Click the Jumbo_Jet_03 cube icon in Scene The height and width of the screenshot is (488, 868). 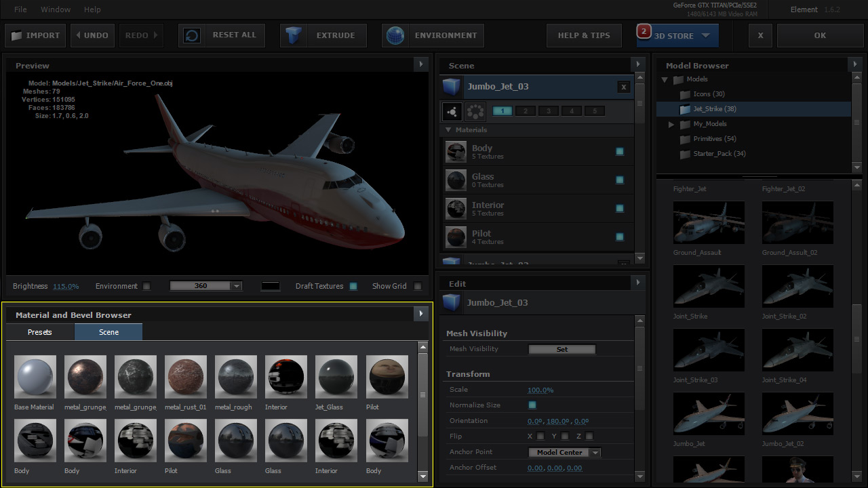tap(452, 87)
